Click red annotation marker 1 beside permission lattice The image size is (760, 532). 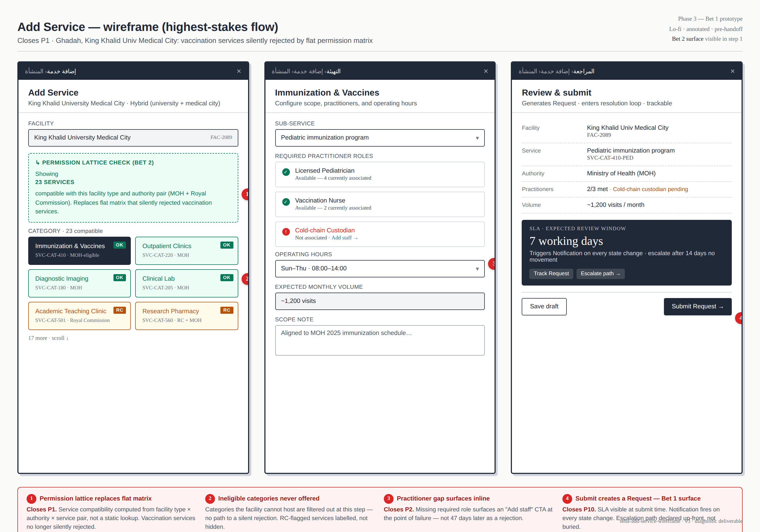pyautogui.click(x=247, y=194)
